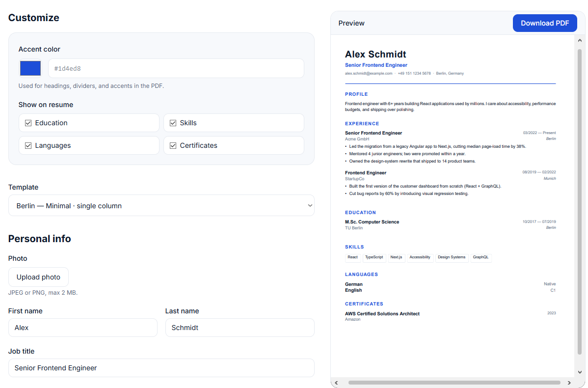The height and width of the screenshot is (388, 588).
Task: Click the preview vertical scrollbar thumb
Action: tap(579, 201)
